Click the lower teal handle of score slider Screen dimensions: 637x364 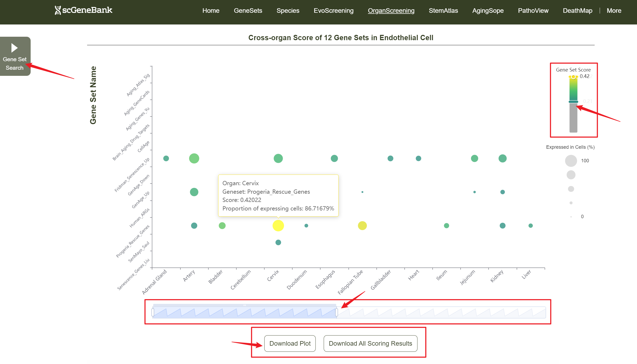coord(573,102)
